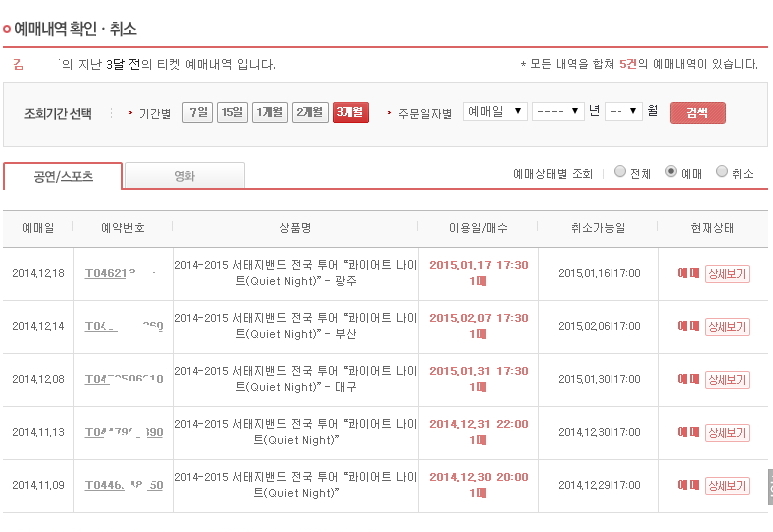773x532 pixels.
Task: Open the 예매일 order date dropdown
Action: tap(496, 112)
